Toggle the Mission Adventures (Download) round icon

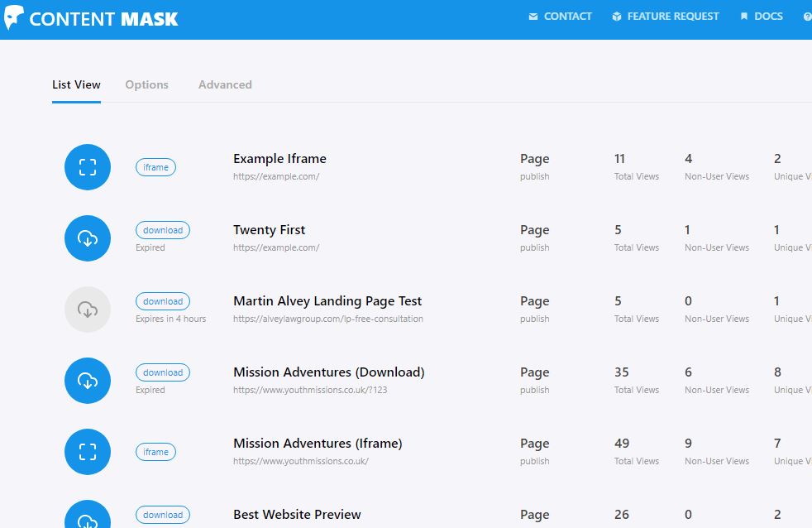tap(88, 381)
